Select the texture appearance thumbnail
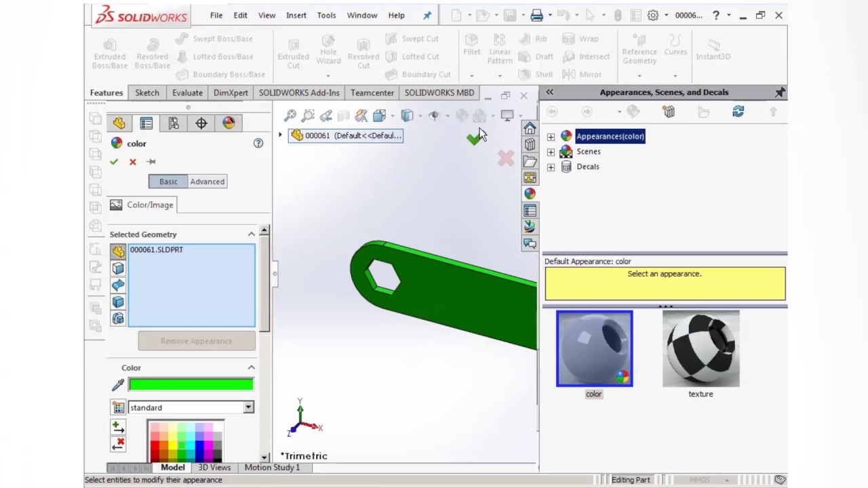The width and height of the screenshot is (868, 488). coord(701,348)
